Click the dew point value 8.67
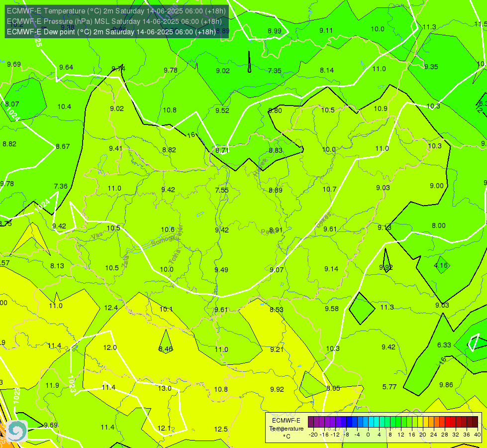 pos(63,146)
